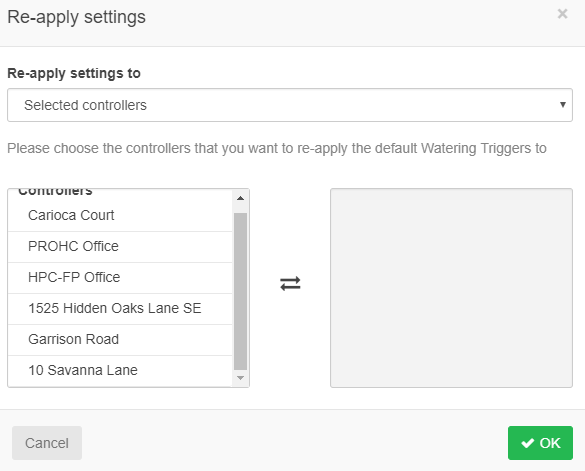
Task: Open the Selected controllers dropdown
Action: 290,105
